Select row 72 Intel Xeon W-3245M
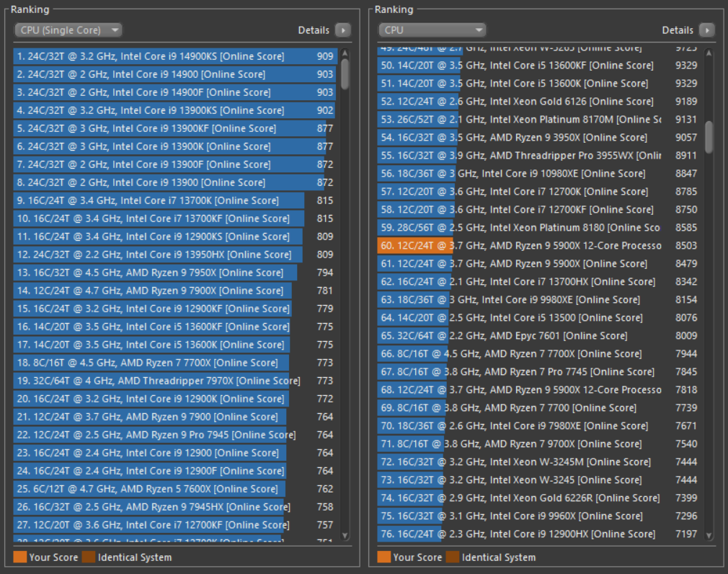728x574 pixels. click(539, 462)
